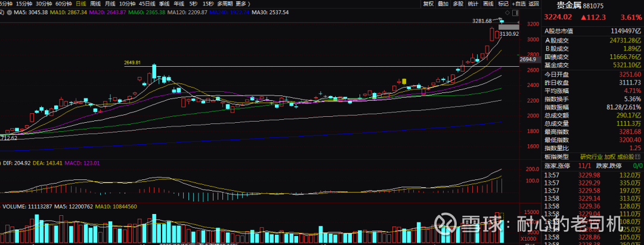Click the 3224.02 current index price
Screen dimensions: 644x245
[x=558, y=17]
